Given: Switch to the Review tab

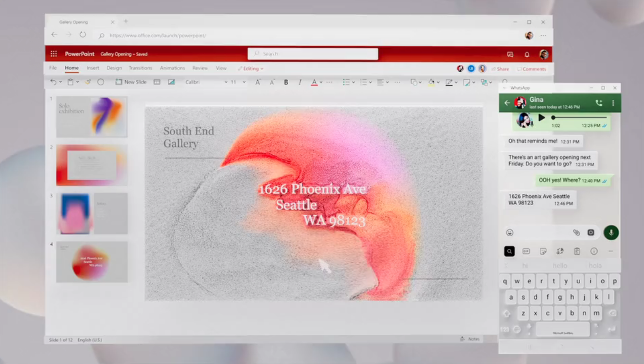Looking at the screenshot, I should (x=200, y=68).
